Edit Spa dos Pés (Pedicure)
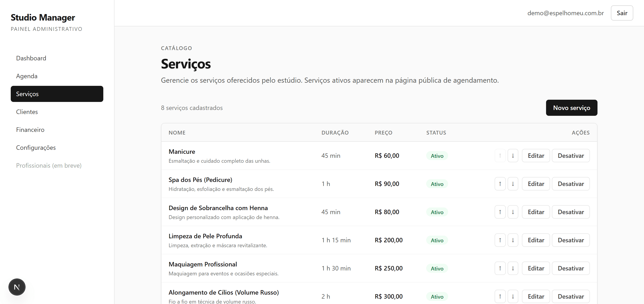 (536, 184)
